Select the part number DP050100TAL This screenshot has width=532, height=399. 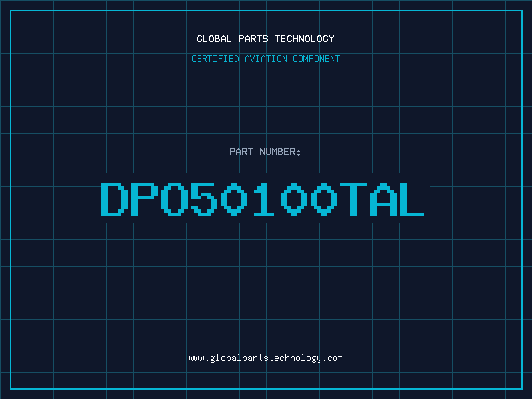pyautogui.click(x=262, y=199)
